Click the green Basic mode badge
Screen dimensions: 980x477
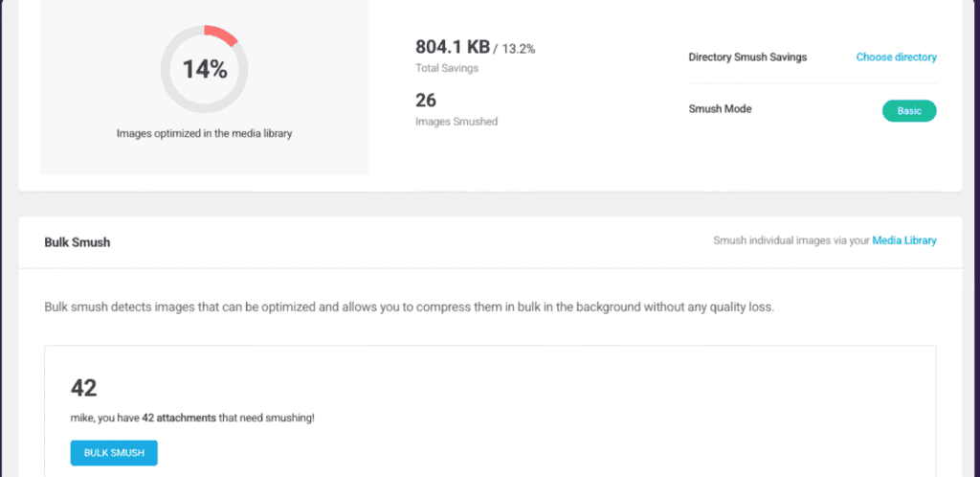tap(908, 111)
